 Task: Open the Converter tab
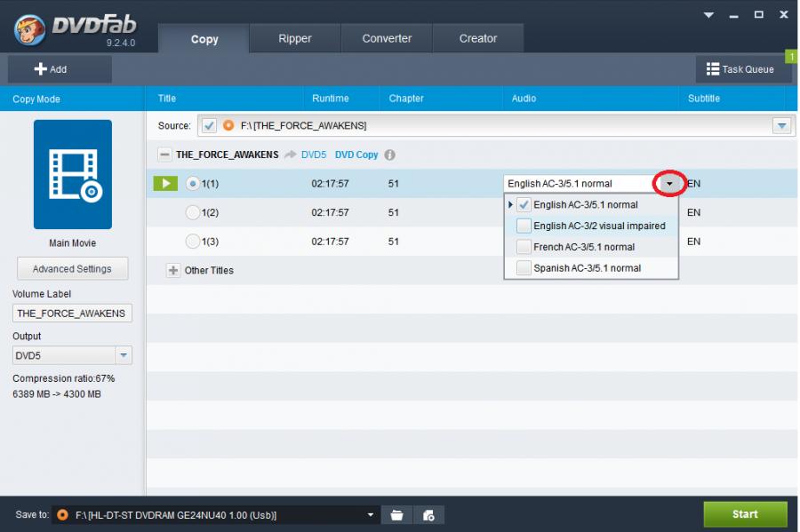tap(387, 38)
